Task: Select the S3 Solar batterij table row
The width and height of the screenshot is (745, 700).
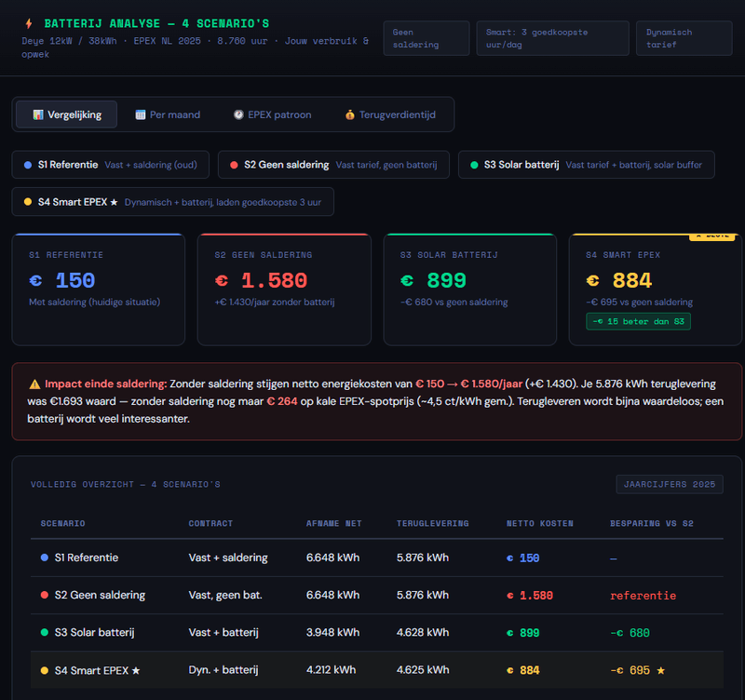Action: point(377,633)
